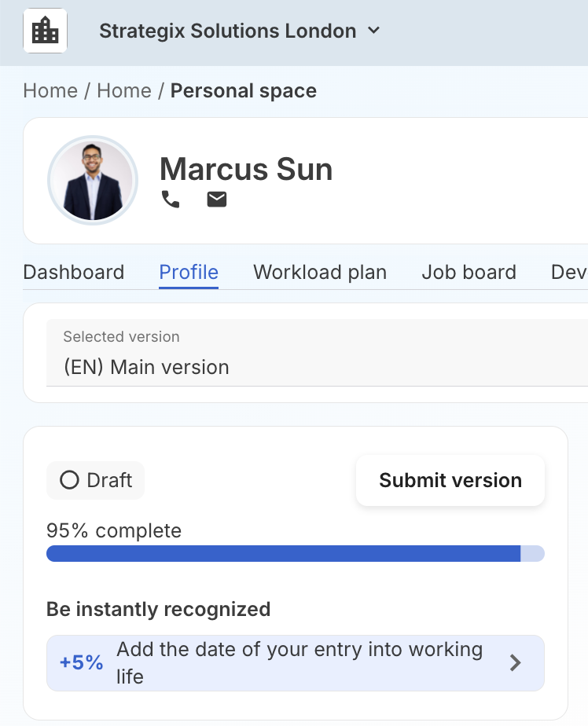Switch to the Profile tab

point(189,272)
